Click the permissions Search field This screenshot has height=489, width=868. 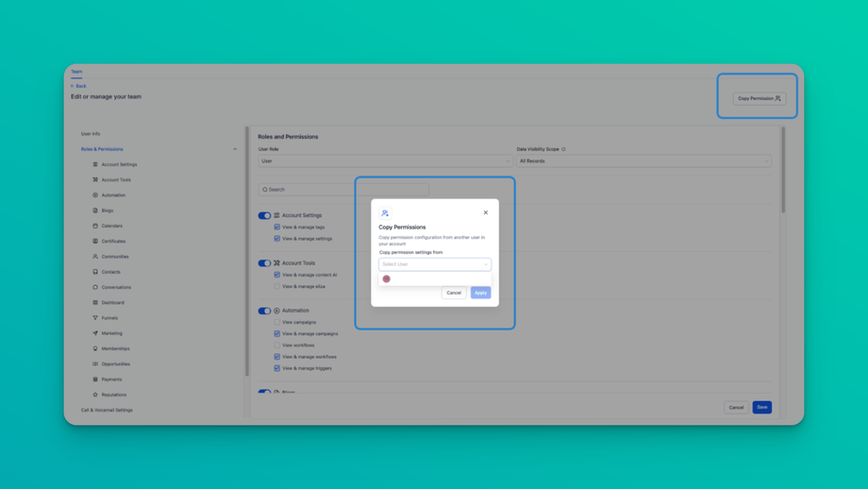coord(343,190)
